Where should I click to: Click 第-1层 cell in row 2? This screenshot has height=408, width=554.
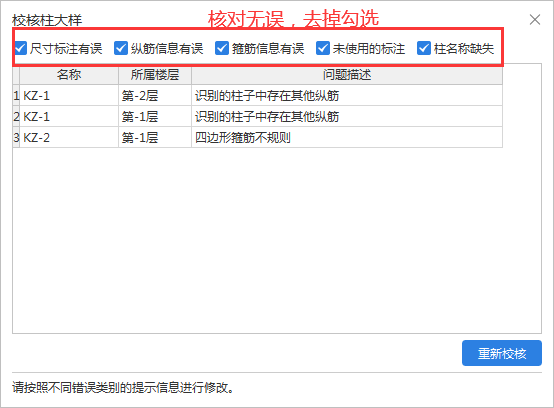click(x=155, y=116)
